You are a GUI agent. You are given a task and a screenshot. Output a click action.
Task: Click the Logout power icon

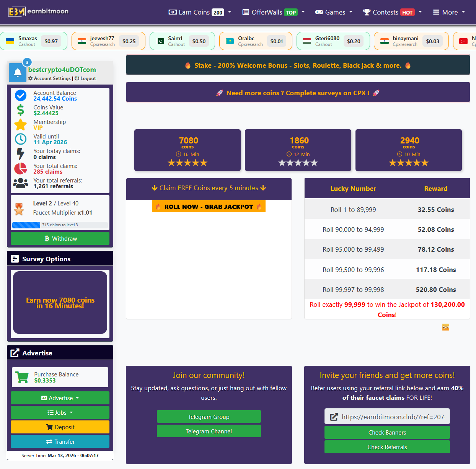(x=77, y=78)
